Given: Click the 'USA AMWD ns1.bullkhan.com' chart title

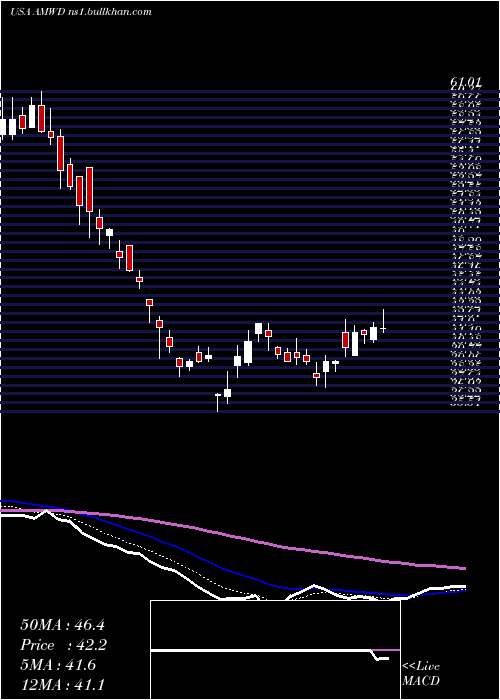Looking at the screenshot, I should pos(81,12).
